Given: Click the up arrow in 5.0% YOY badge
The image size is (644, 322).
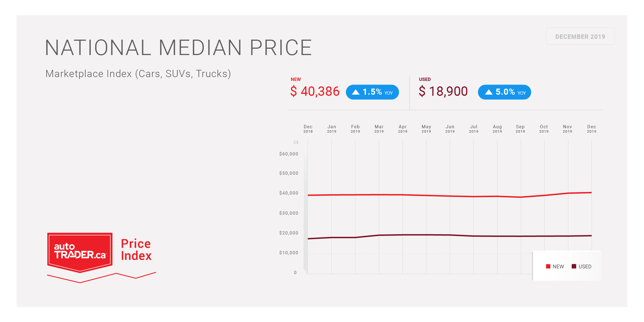Looking at the screenshot, I should pos(489,92).
